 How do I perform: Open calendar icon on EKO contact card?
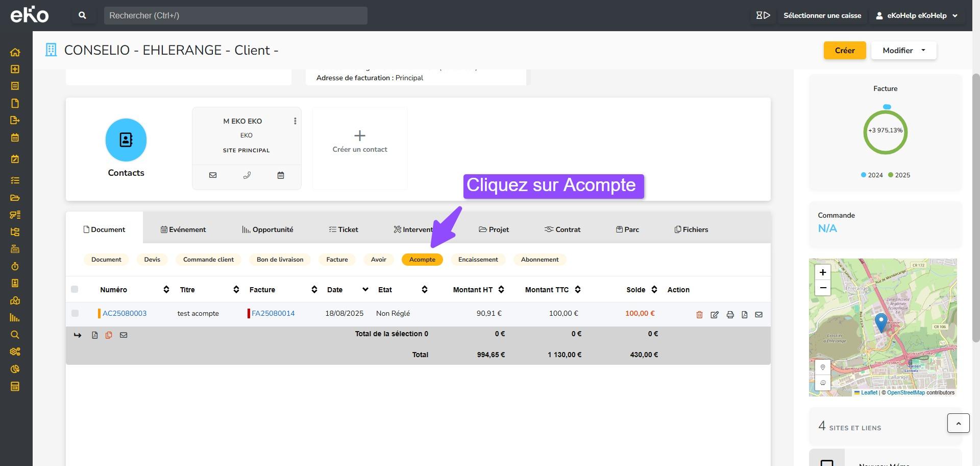(280, 175)
